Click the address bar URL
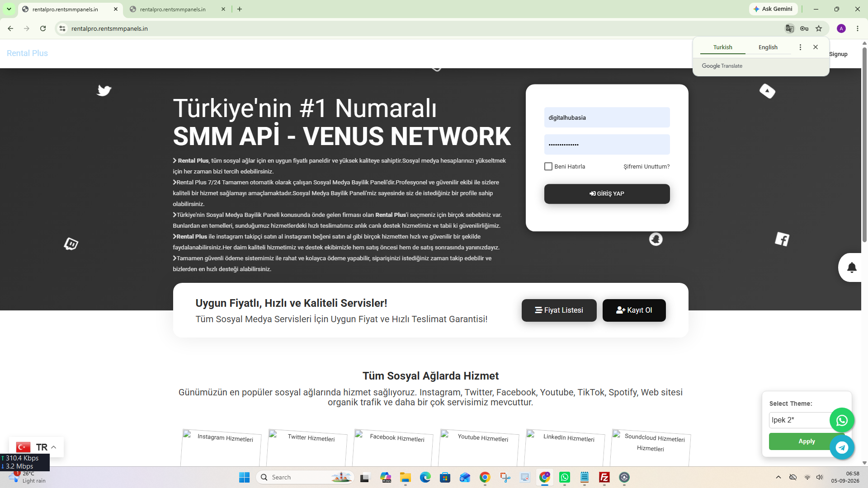 (x=109, y=28)
